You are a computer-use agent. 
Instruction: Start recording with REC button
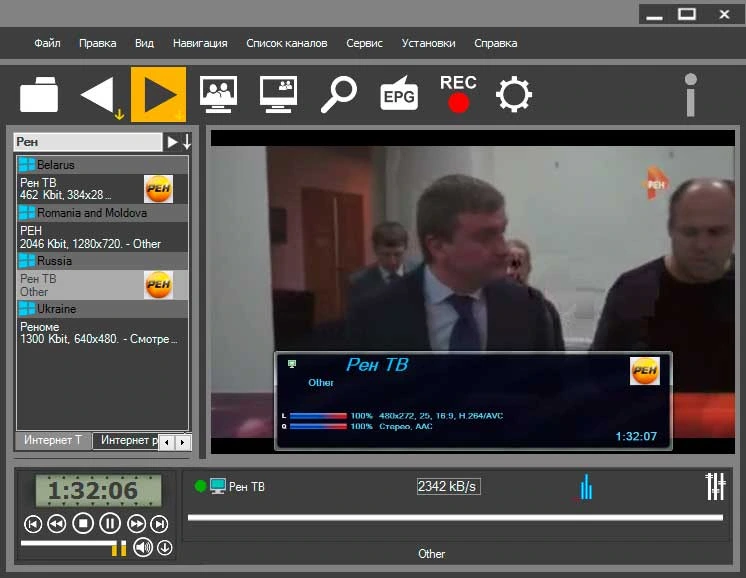point(458,94)
